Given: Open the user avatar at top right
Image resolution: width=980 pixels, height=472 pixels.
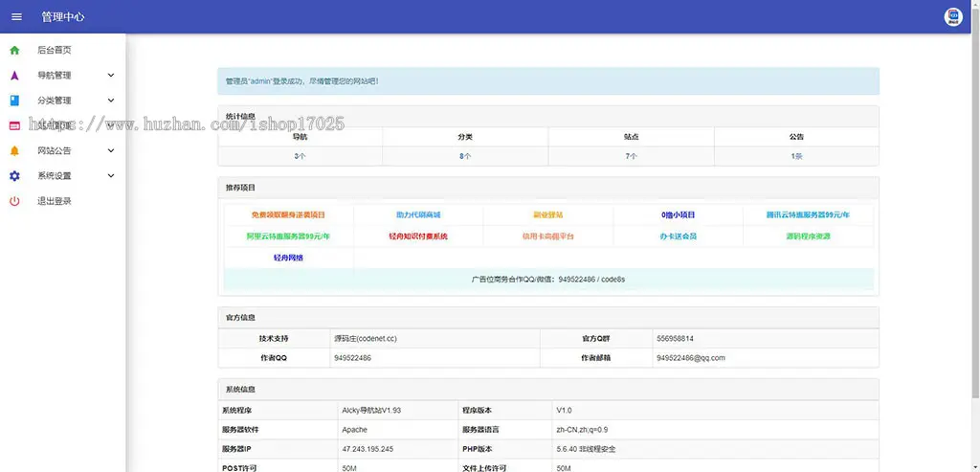Looking at the screenshot, I should click(x=953, y=17).
